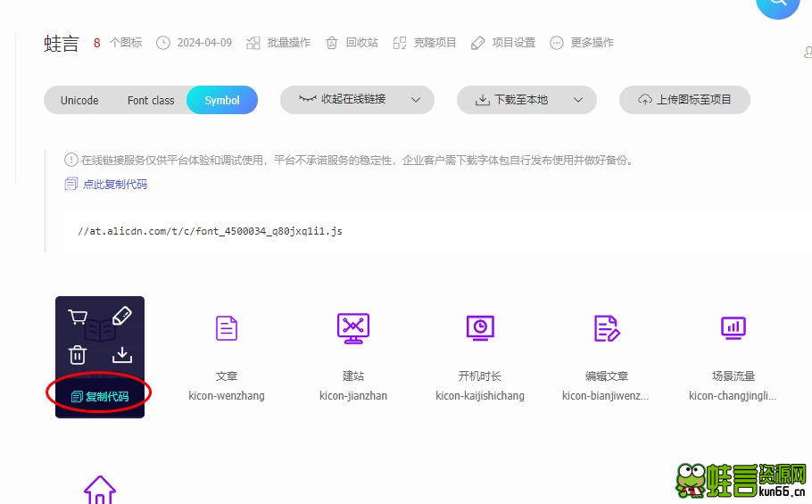The image size is (812, 504).
Task: Click the kicon-changjingli... label
Action: pyautogui.click(x=733, y=396)
